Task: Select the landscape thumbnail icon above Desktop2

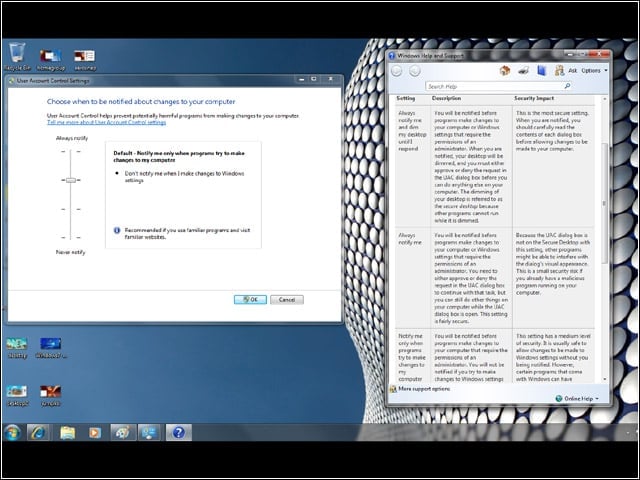Action: point(17,348)
